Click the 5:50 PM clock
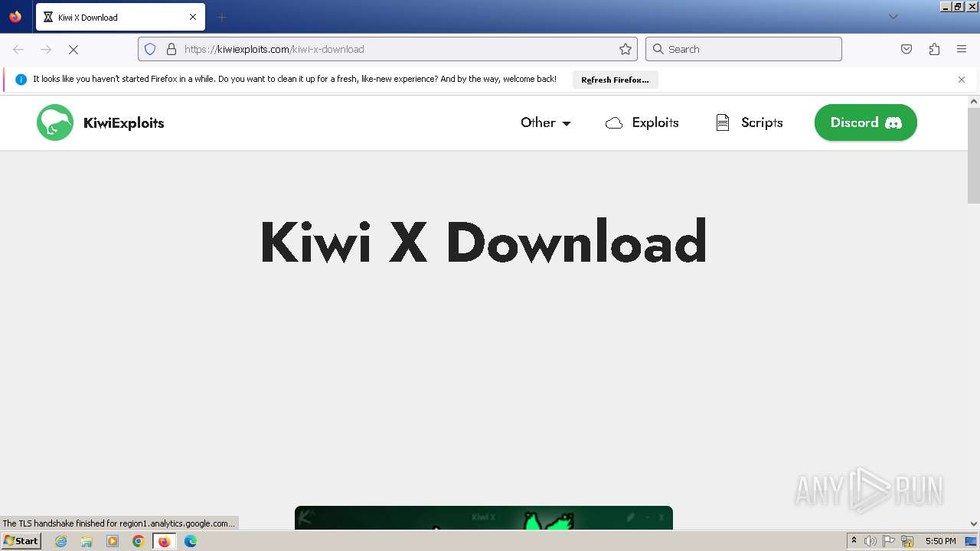Image resolution: width=980 pixels, height=551 pixels. 940,541
